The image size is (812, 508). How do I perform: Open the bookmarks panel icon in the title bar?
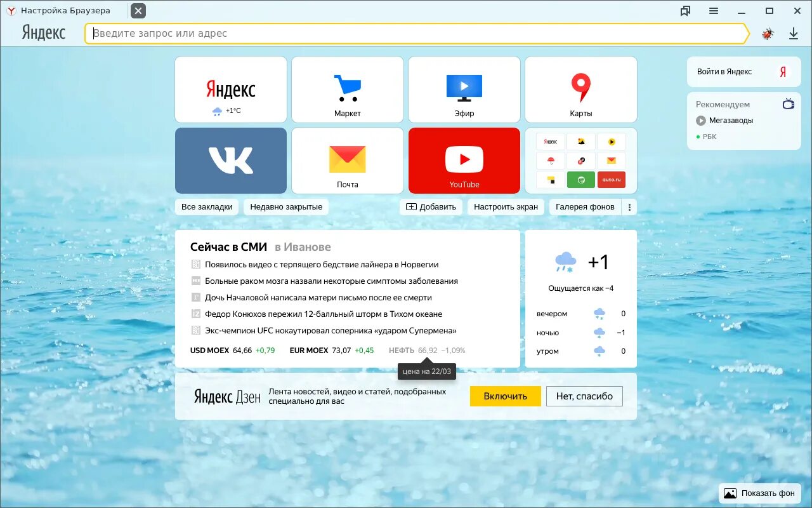coord(685,11)
